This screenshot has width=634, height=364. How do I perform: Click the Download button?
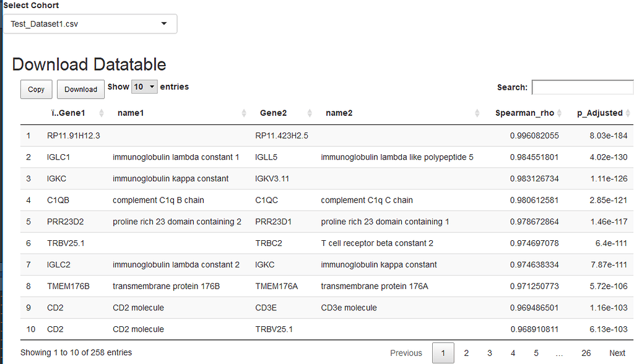click(x=80, y=89)
